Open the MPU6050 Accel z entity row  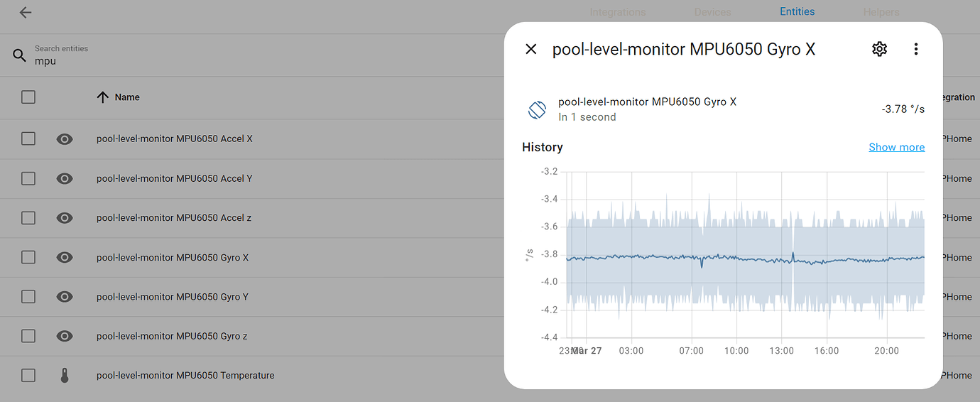[174, 218]
